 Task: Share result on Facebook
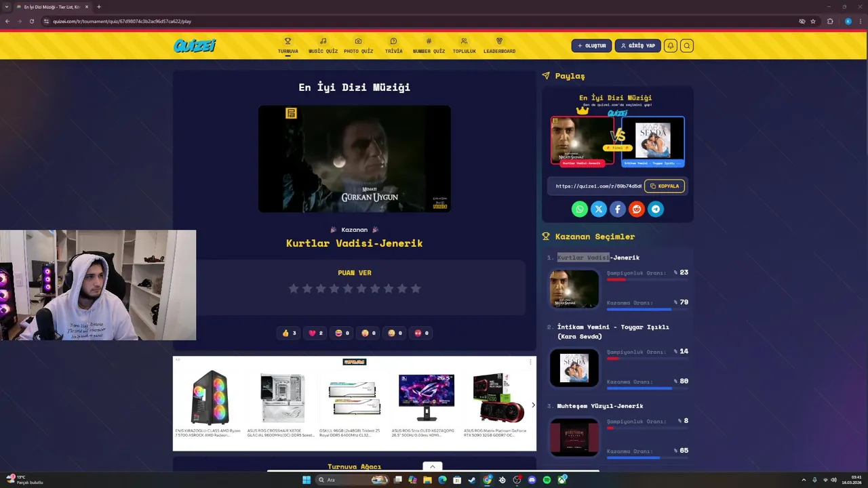point(617,209)
